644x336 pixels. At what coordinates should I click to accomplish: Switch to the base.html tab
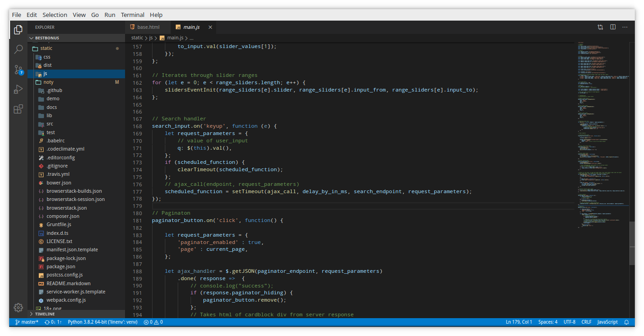(x=148, y=27)
